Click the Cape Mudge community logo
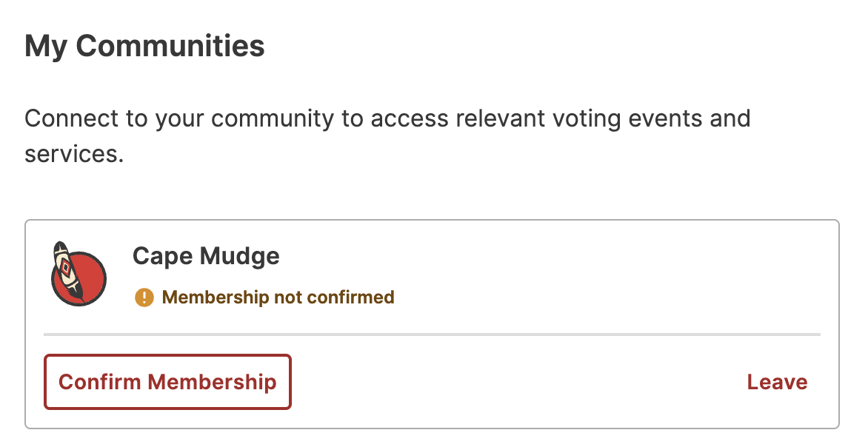Screen dimensions: 868x447 pos(79,274)
